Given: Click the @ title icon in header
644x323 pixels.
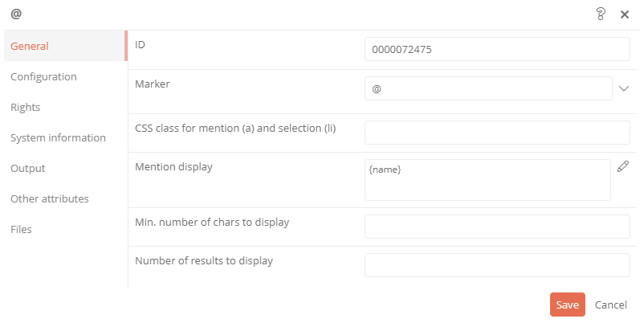Looking at the screenshot, I should pyautogui.click(x=16, y=14).
